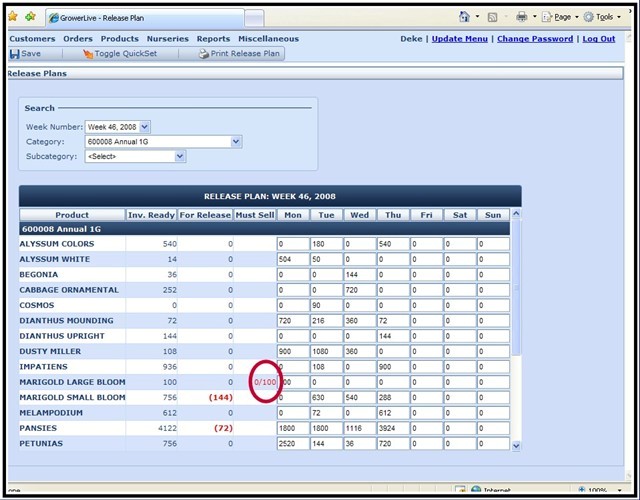Click the Favorites star icon
The image size is (640, 500).
click(x=13, y=17)
